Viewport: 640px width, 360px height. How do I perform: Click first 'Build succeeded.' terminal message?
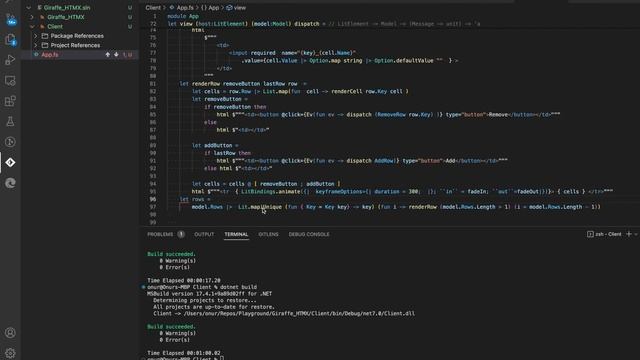171,254
